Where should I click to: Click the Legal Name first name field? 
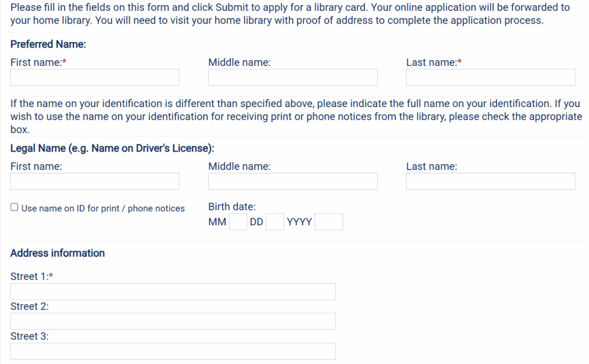[95, 181]
